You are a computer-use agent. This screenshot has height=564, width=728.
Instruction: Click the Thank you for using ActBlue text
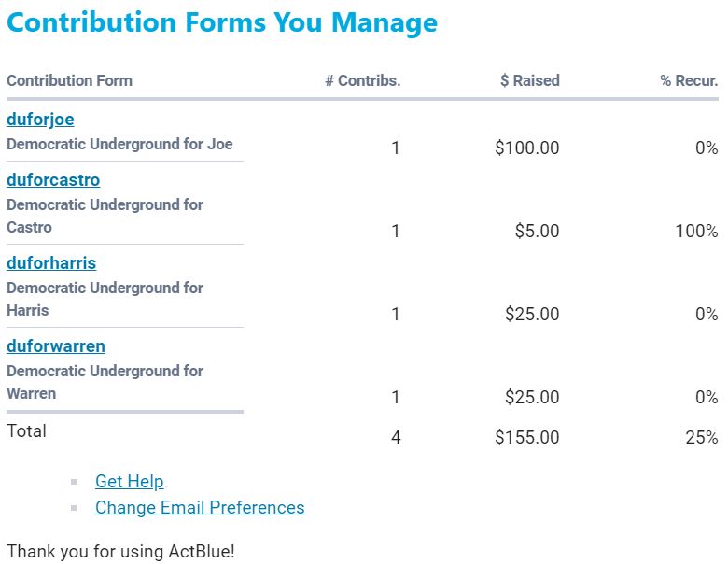[x=120, y=552]
